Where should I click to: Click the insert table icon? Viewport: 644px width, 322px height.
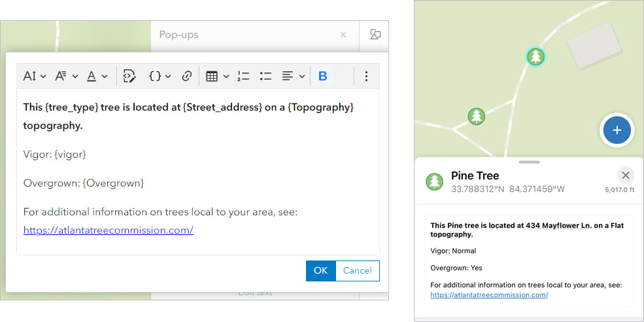point(212,76)
